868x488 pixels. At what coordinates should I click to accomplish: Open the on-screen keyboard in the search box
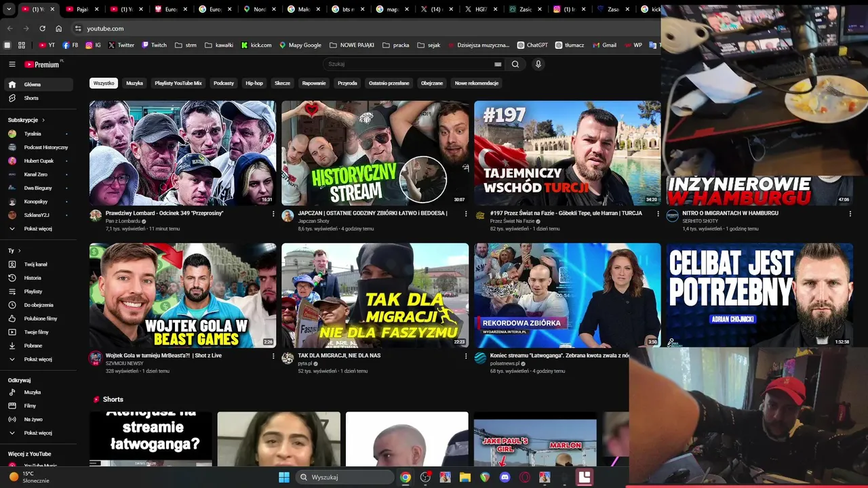coord(498,64)
